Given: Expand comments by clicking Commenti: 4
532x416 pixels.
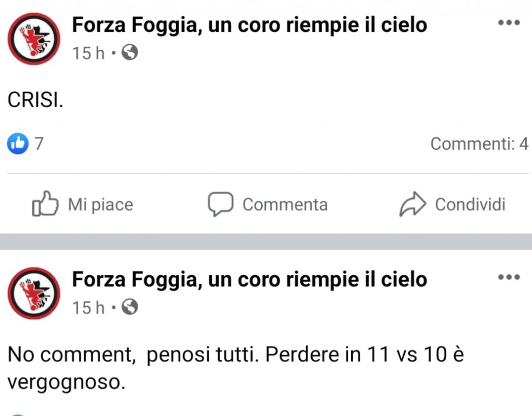Looking at the screenshot, I should 479,144.
